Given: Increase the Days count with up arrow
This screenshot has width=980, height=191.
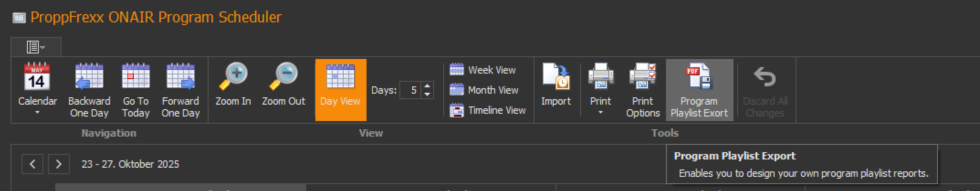Looking at the screenshot, I should pyautogui.click(x=427, y=85).
